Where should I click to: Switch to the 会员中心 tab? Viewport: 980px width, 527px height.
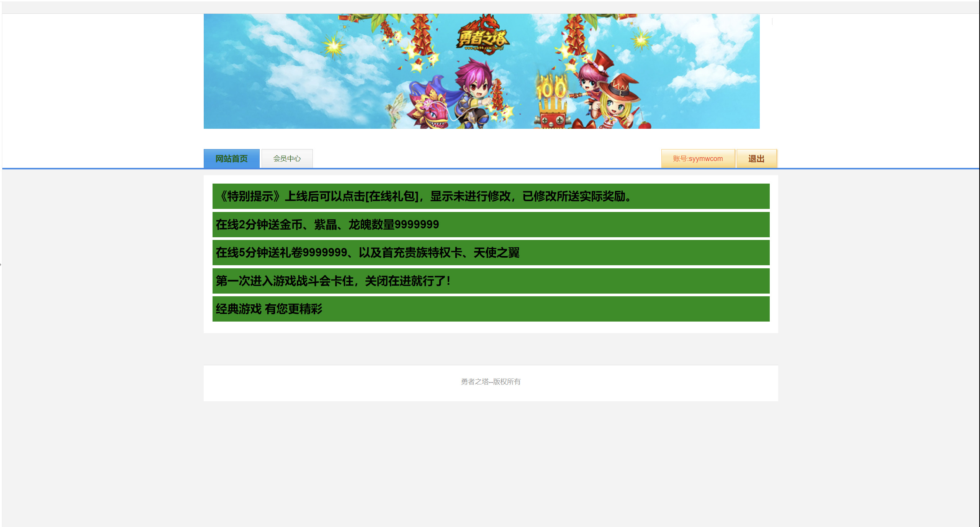click(x=287, y=159)
